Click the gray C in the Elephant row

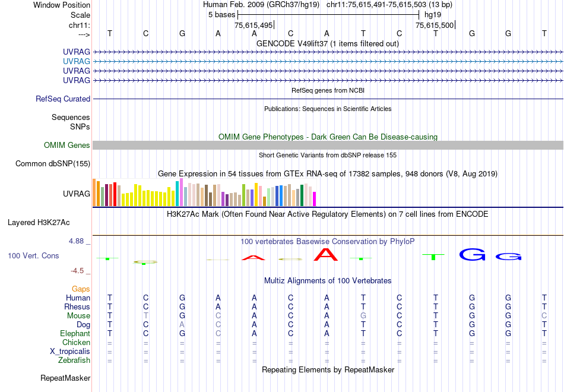[x=218, y=333]
